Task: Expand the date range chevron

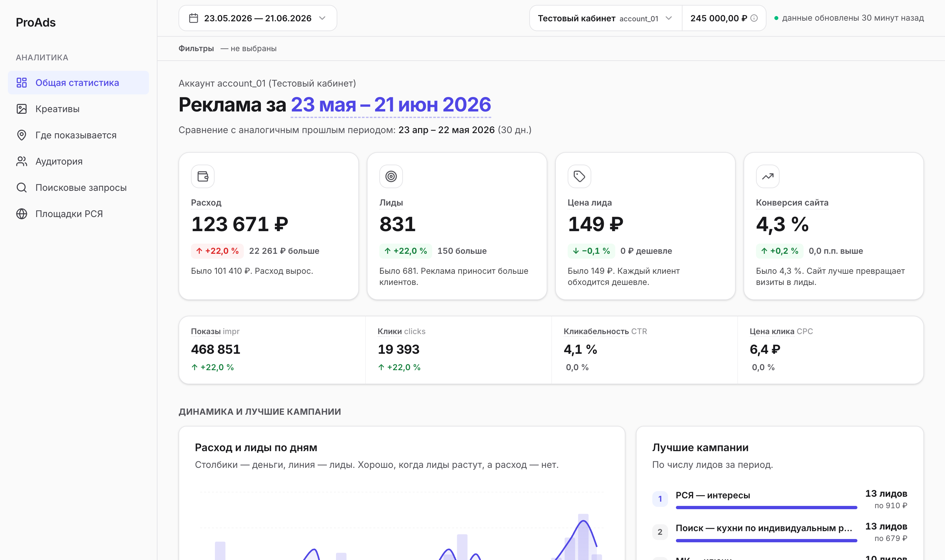Action: coord(322,18)
